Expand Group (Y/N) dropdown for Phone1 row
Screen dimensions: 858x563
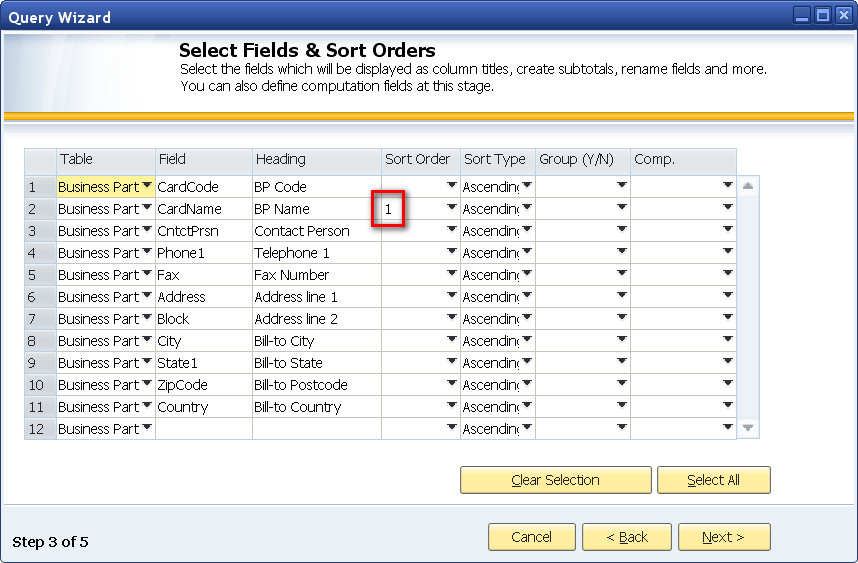click(622, 252)
